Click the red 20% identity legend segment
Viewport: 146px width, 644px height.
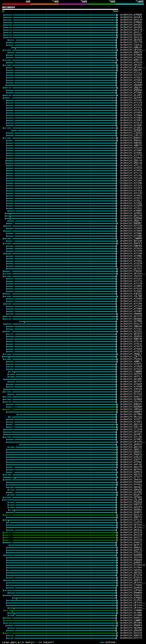[x=16, y=4]
